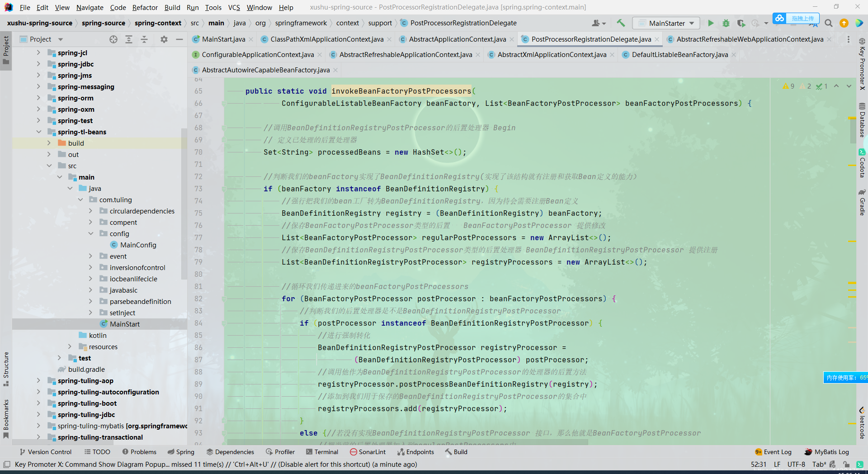Collapse all in the Project panel
The height and width of the screenshot is (474, 868).
pyautogui.click(x=144, y=39)
